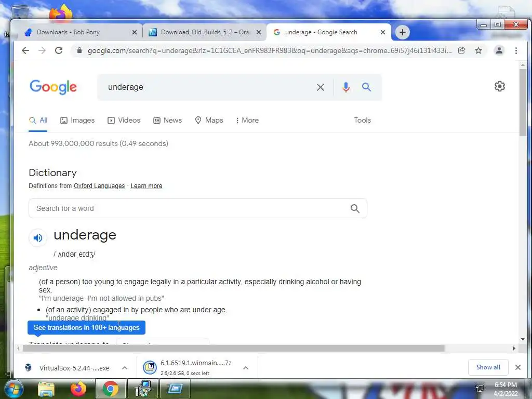Click the Google logo
532x399 pixels.
[54, 87]
